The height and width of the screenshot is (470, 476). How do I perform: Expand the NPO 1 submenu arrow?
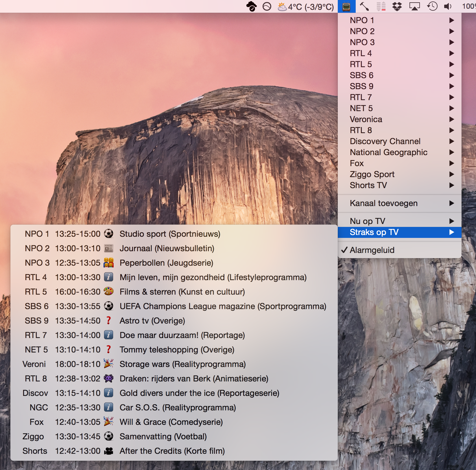tap(452, 20)
